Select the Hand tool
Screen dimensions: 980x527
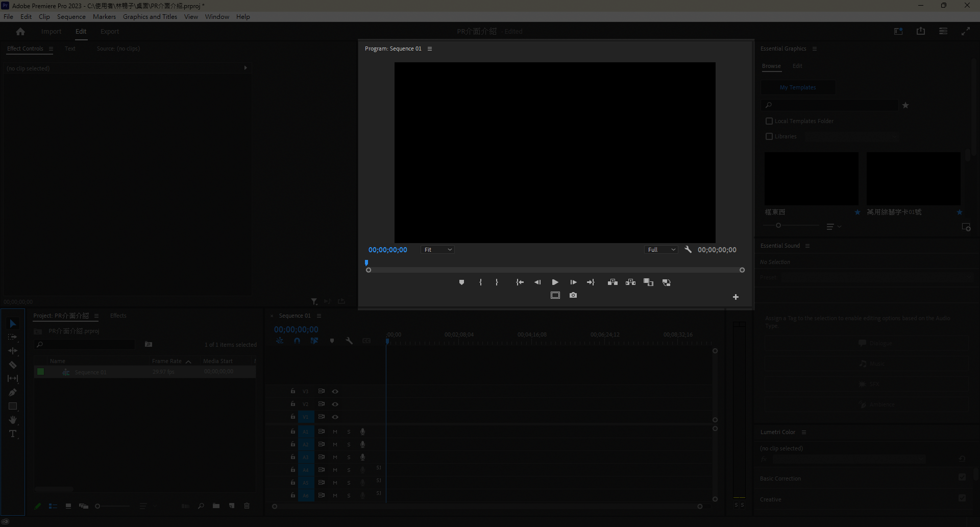click(13, 420)
